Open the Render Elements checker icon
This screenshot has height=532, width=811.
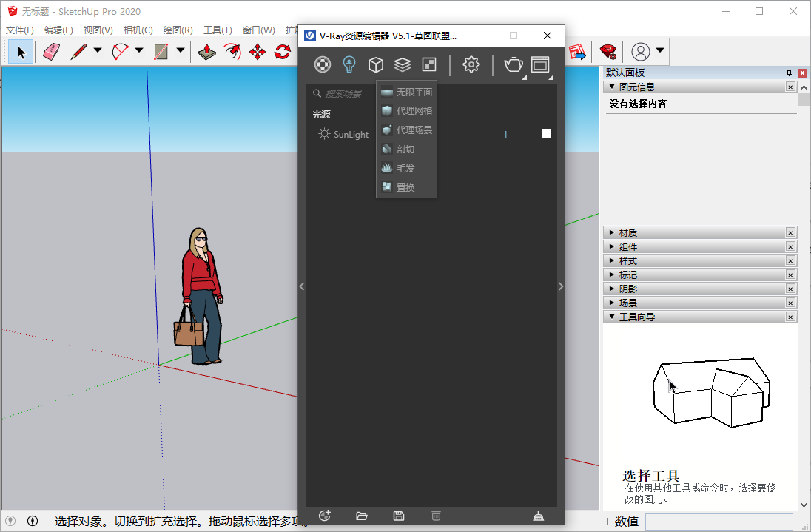point(428,64)
